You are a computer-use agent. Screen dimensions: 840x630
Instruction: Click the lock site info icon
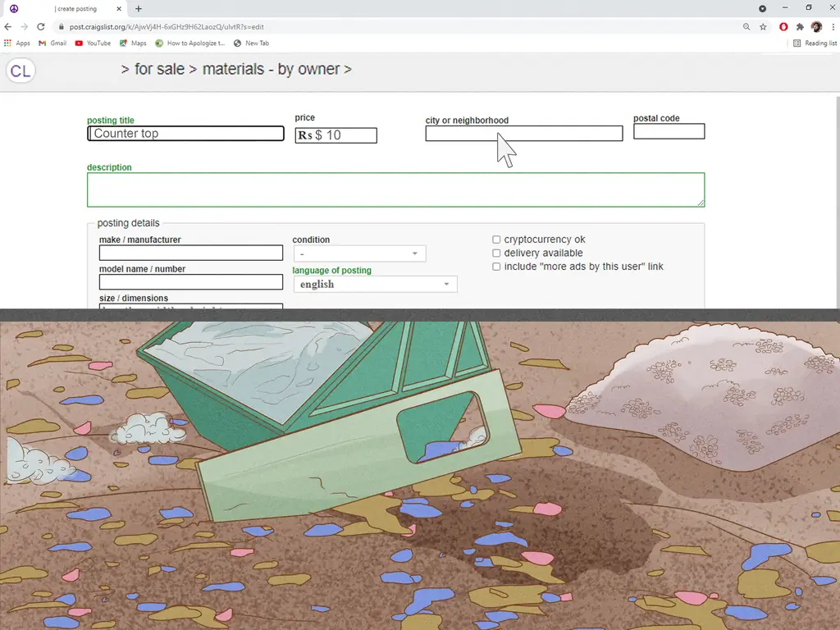(x=61, y=27)
